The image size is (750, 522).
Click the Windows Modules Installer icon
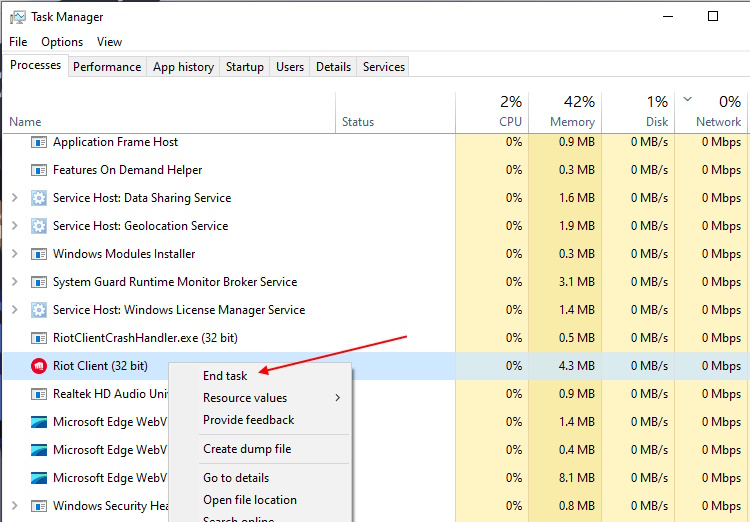point(39,254)
